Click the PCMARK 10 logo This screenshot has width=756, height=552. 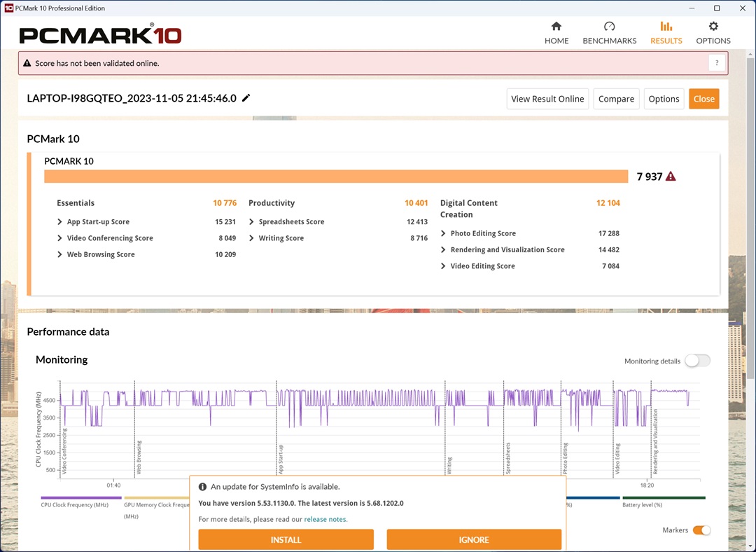tap(100, 35)
